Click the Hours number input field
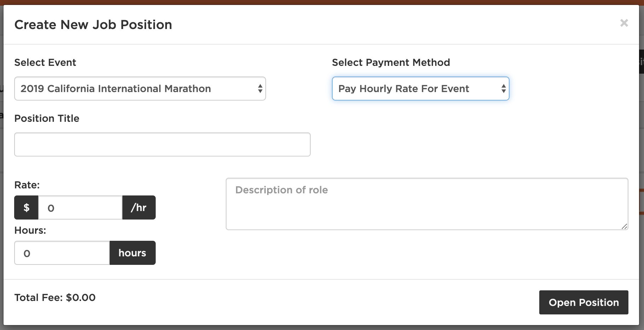The width and height of the screenshot is (644, 330). point(62,253)
